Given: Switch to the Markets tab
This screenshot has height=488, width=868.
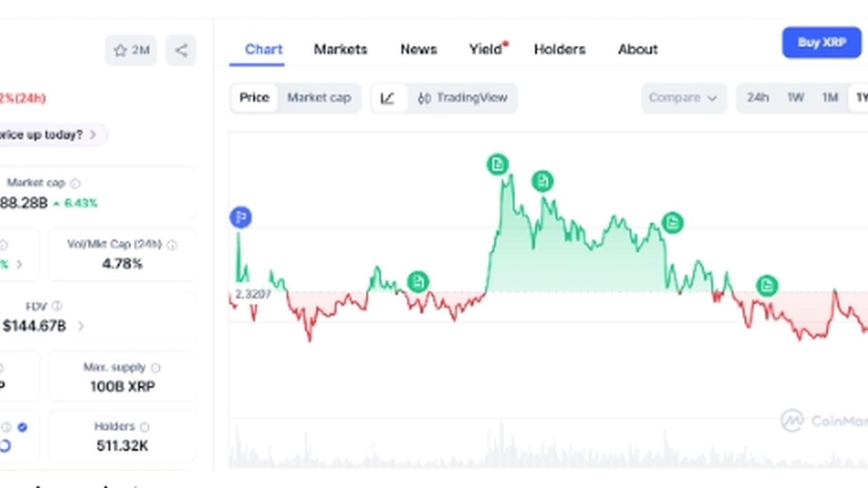Looking at the screenshot, I should pyautogui.click(x=340, y=50).
